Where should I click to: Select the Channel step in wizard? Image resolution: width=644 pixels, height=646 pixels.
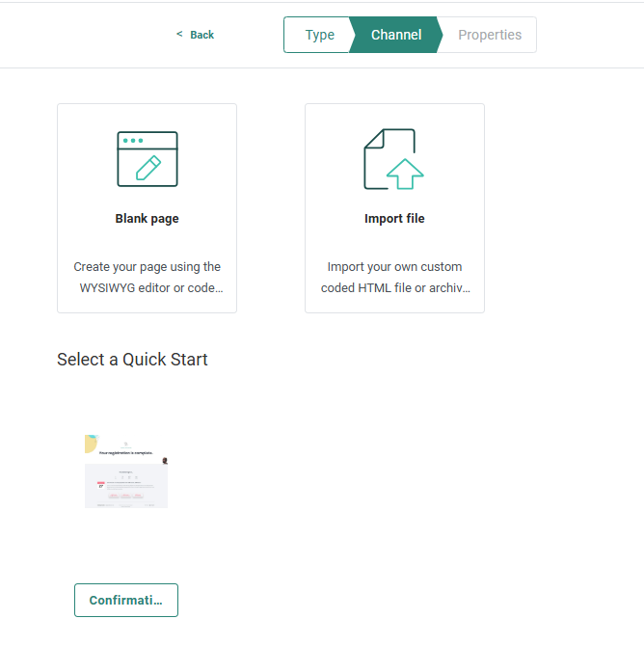pyautogui.click(x=396, y=35)
